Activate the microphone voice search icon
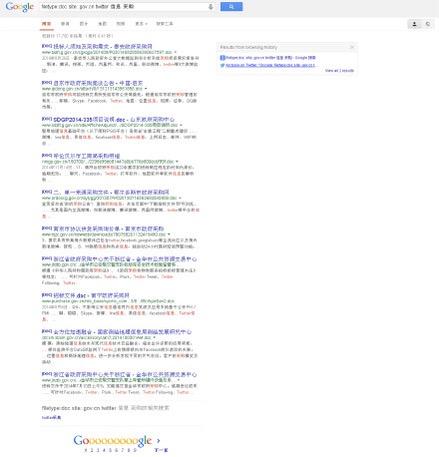This screenshot has height=457, width=439. pos(211,6)
